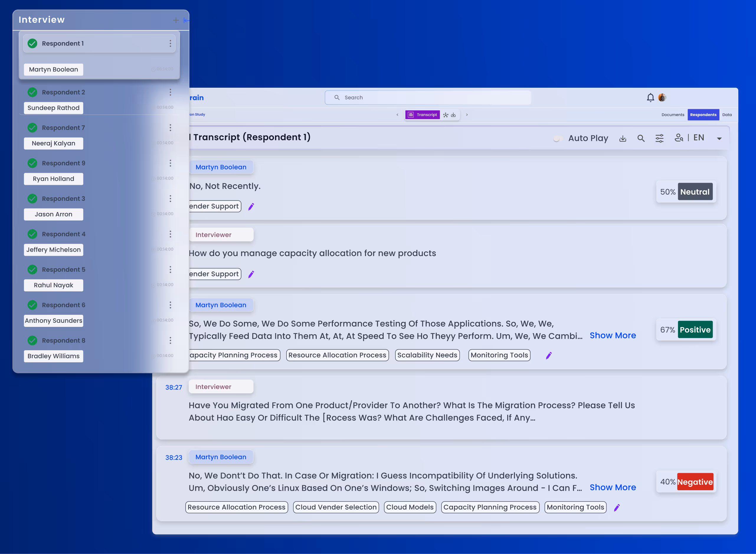
Task: Open the Respondent 9 three-dot menu
Action: [x=170, y=163]
